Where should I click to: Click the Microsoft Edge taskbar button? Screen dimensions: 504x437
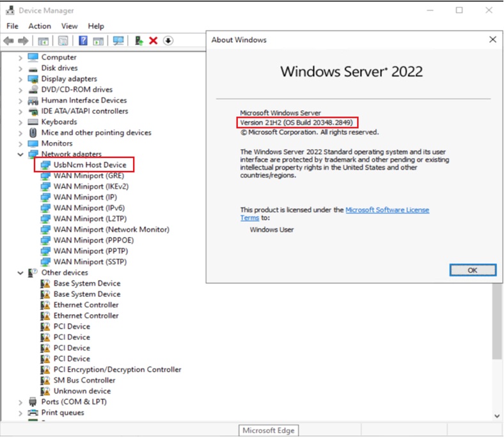pyautogui.click(x=269, y=430)
